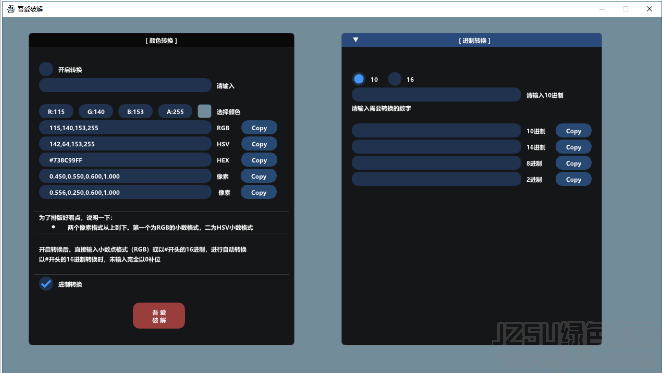Copy the 0.450,0.550 decimal RGB value
The width and height of the screenshot is (662, 373).
tap(259, 176)
